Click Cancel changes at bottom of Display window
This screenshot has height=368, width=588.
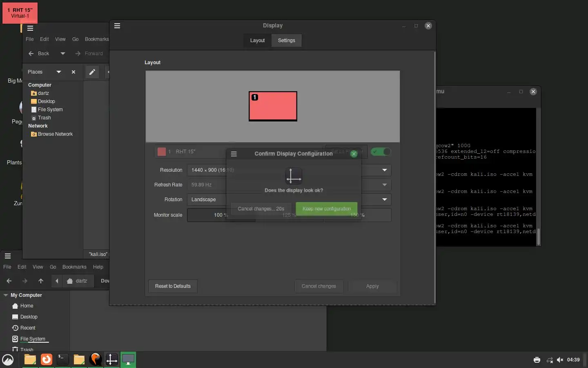coord(319,286)
